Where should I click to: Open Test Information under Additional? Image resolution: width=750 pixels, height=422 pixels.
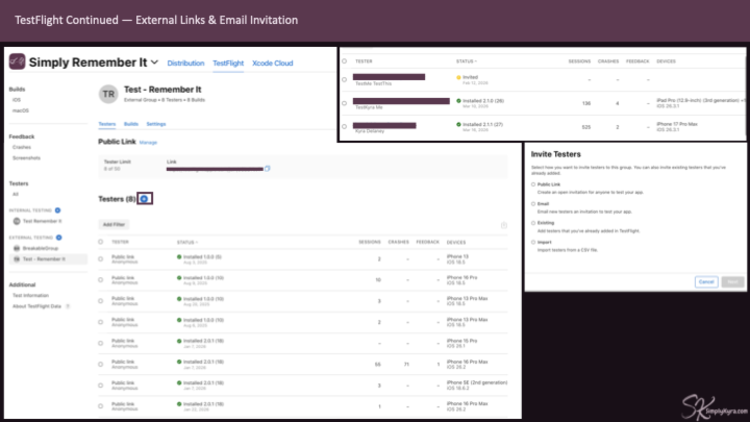31,296
